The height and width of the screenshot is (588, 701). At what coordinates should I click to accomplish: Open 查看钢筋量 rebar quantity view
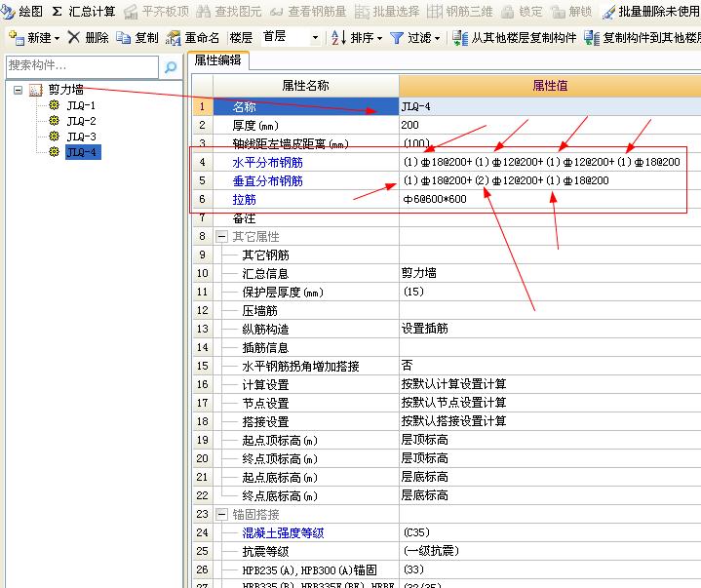tap(308, 11)
